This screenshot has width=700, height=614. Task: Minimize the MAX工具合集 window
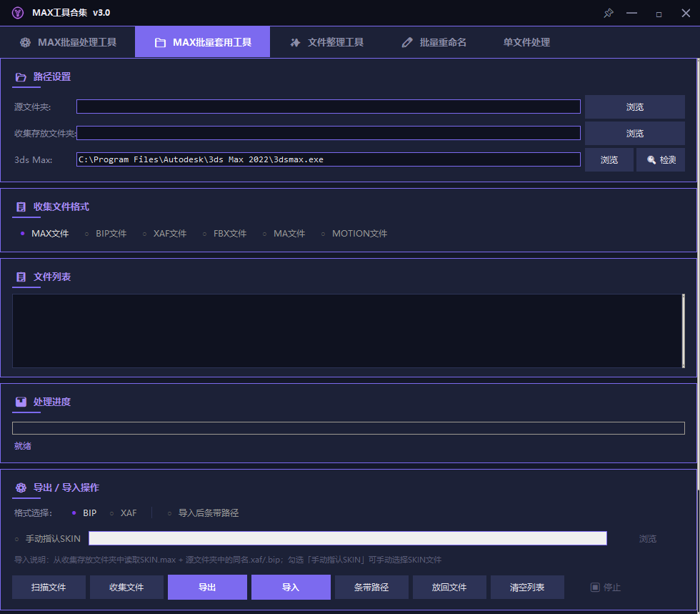point(631,13)
